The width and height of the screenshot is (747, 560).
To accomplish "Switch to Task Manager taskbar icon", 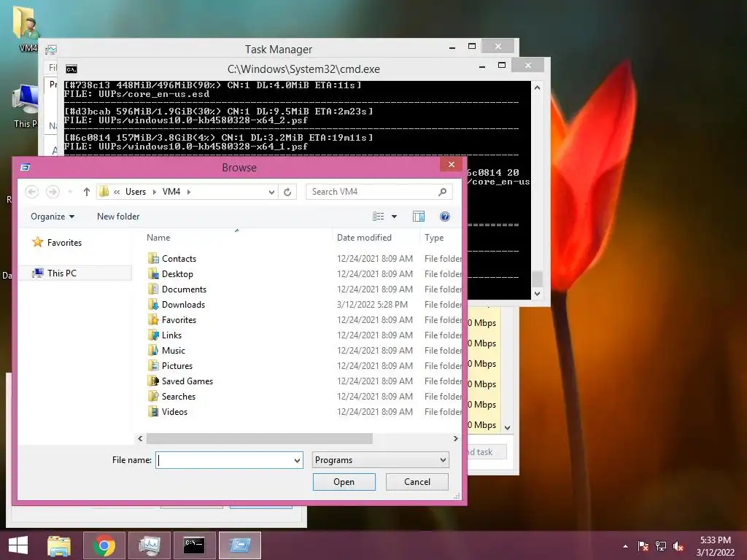I will (150, 545).
